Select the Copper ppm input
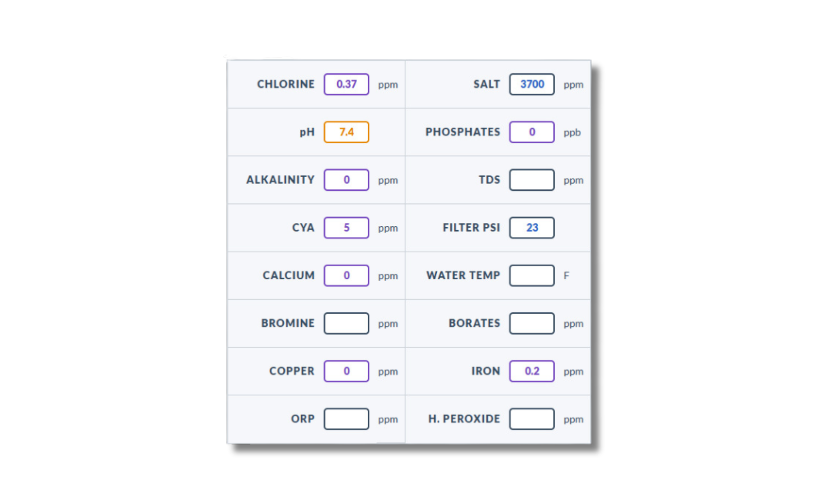The width and height of the screenshot is (832, 504). tap(346, 371)
